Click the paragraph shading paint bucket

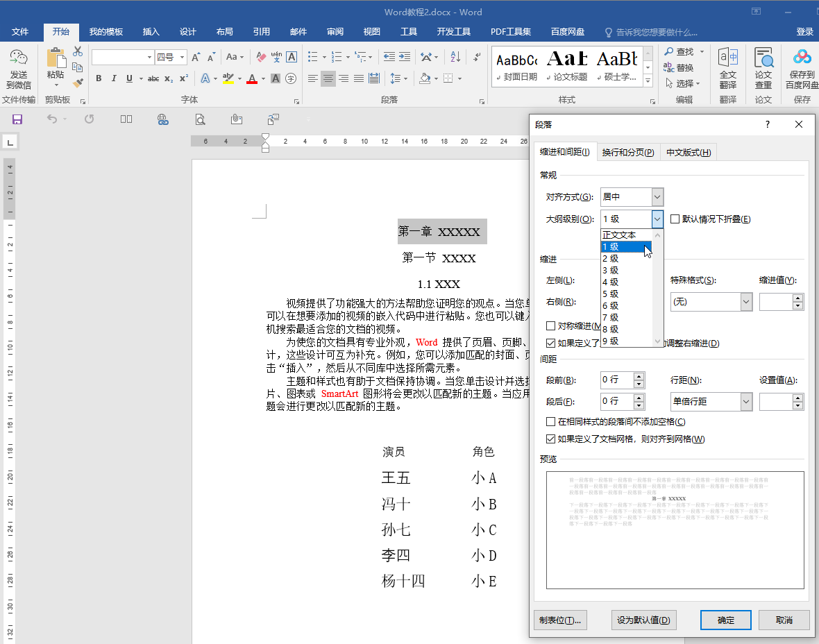[x=425, y=78]
